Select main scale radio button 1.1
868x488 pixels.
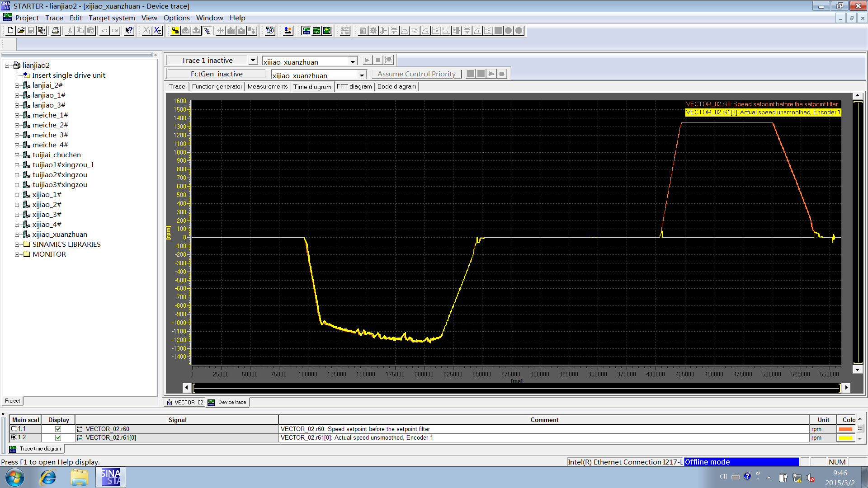[14, 429]
